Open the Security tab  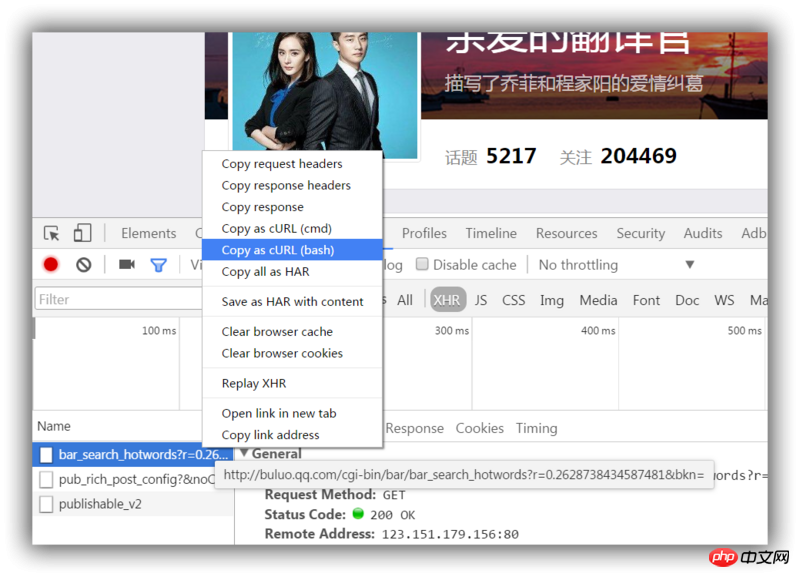pos(641,233)
